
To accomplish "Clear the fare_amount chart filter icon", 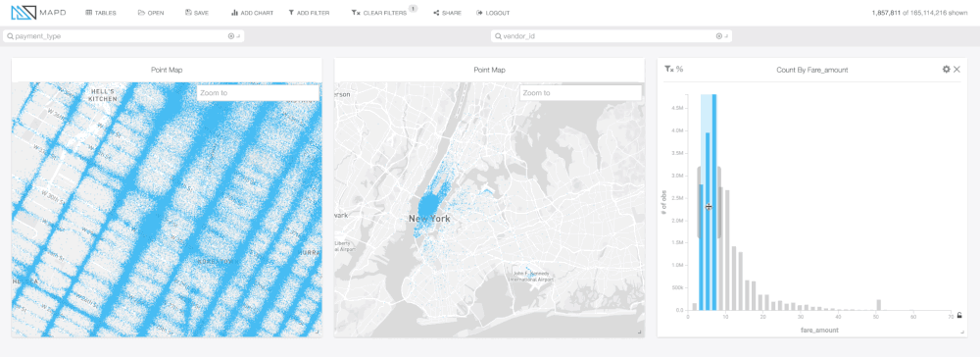I will point(668,70).
